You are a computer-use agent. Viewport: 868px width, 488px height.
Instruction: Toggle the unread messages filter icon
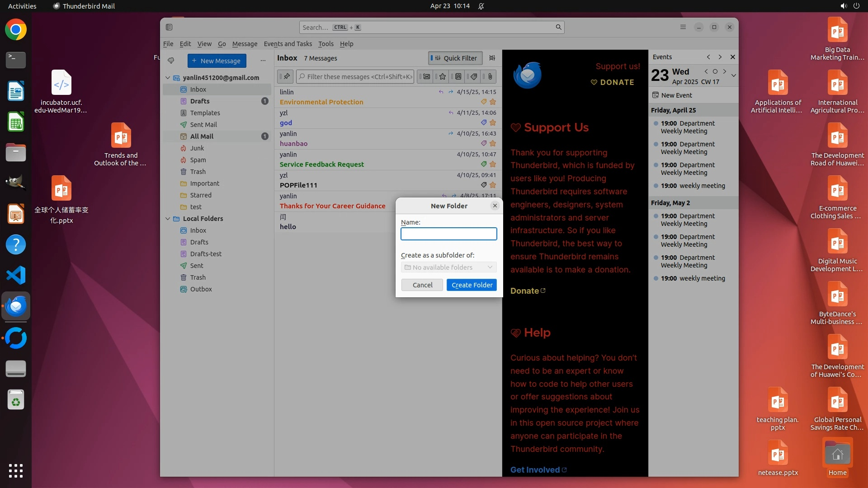[x=426, y=76]
